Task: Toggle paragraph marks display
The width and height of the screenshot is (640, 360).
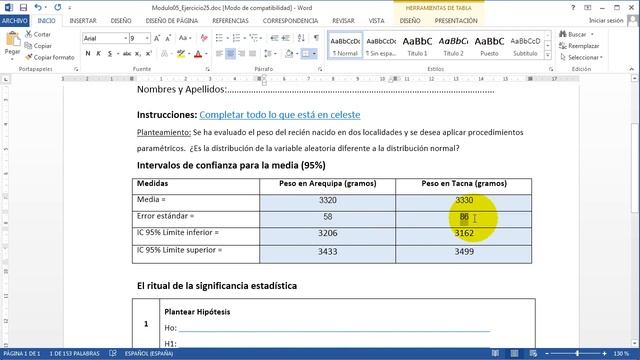Action: (316, 38)
